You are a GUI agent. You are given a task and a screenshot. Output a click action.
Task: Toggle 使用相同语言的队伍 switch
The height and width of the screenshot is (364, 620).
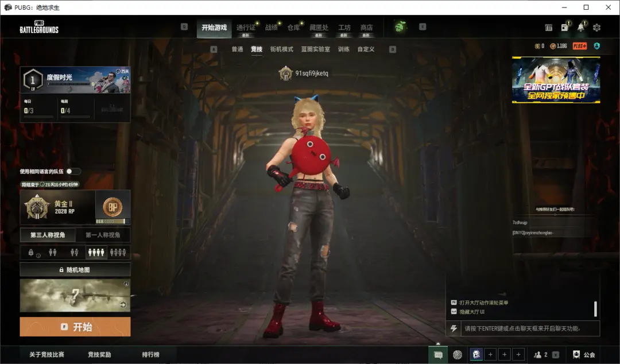coord(73,171)
